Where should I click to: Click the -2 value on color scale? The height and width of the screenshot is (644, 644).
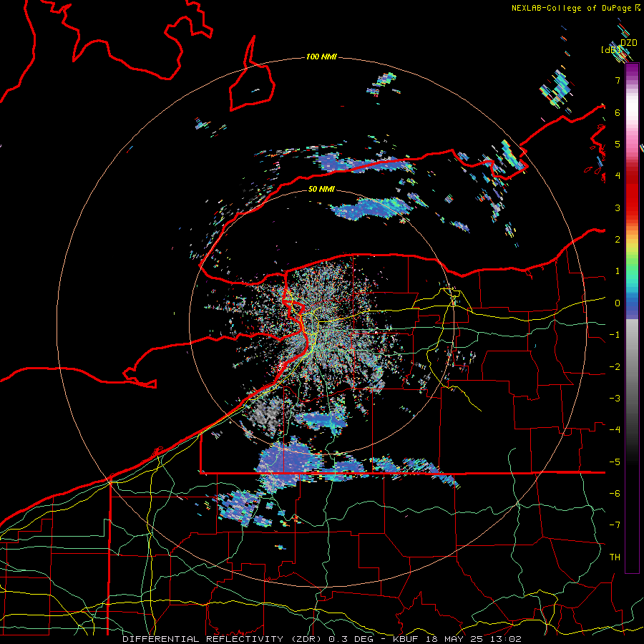(615, 367)
